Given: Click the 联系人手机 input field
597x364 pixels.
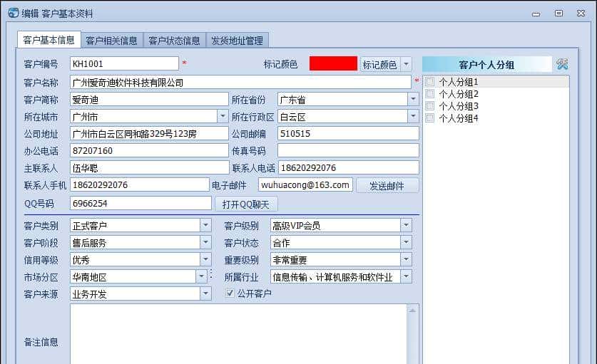Looking at the screenshot, I should 140,185.
